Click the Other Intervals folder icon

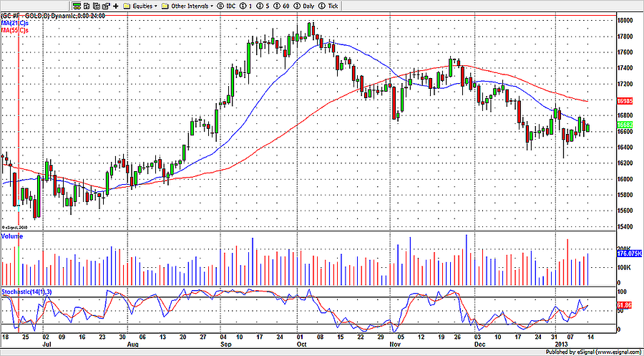(x=165, y=6)
